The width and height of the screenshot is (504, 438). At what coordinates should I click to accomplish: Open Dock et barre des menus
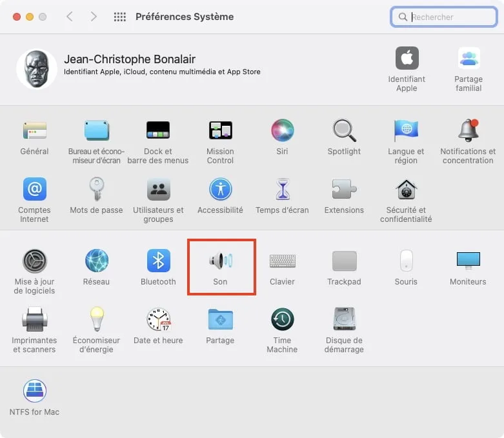158,130
